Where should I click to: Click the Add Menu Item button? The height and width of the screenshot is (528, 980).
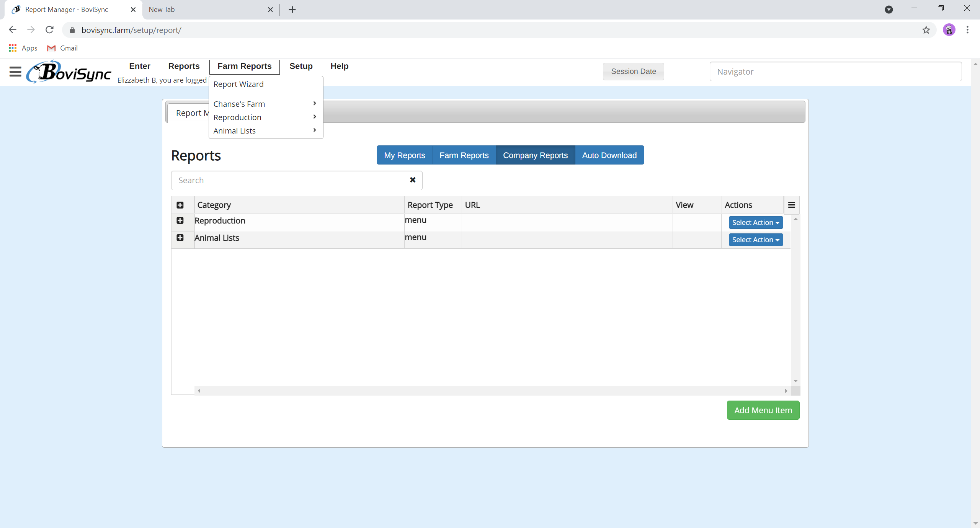[x=763, y=410]
